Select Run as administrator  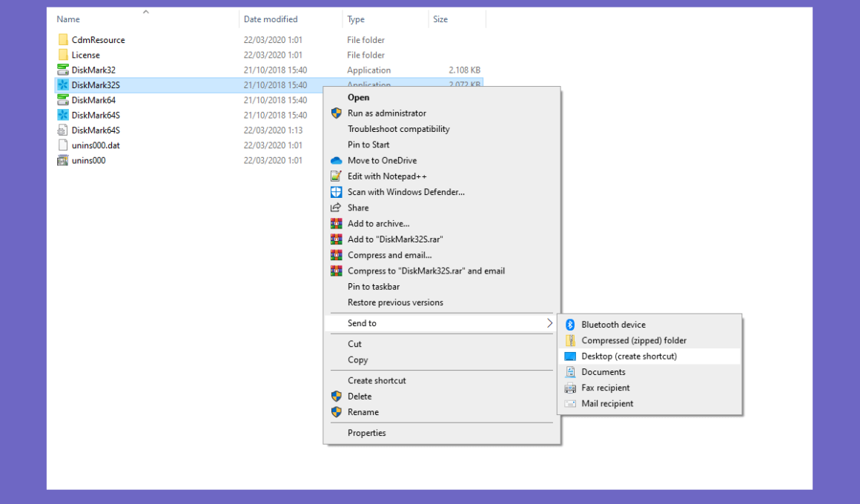pyautogui.click(x=387, y=113)
